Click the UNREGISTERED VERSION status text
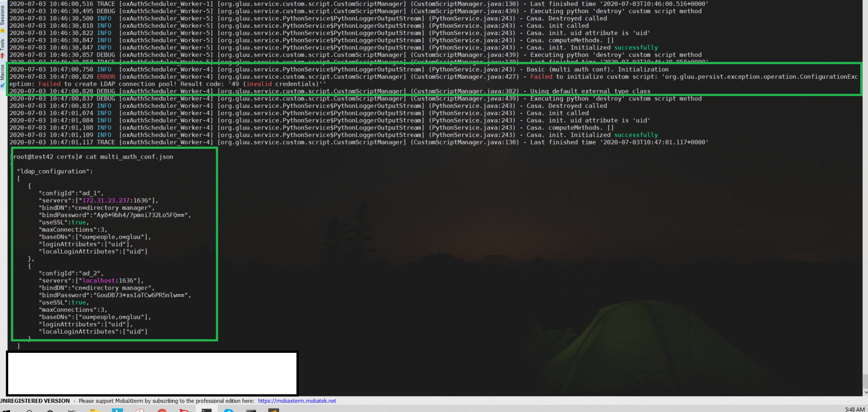Viewport: 868px width, 412px height. pyautogui.click(x=35, y=401)
